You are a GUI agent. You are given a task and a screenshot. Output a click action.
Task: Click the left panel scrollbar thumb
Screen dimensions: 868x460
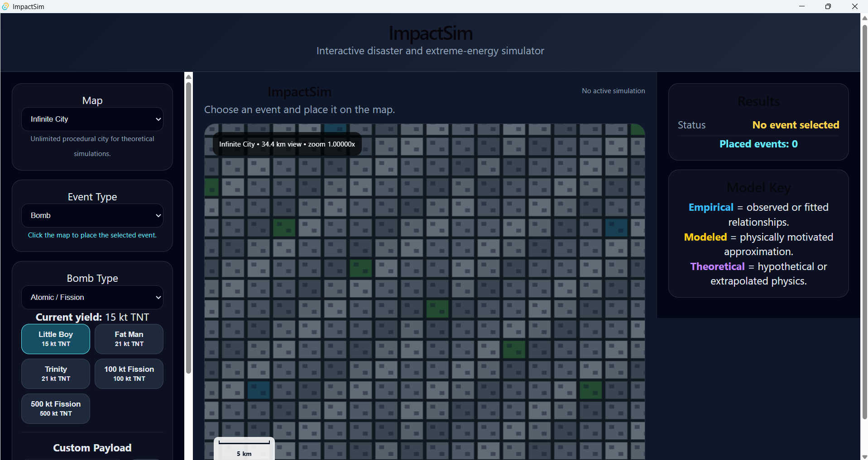[x=189, y=228]
